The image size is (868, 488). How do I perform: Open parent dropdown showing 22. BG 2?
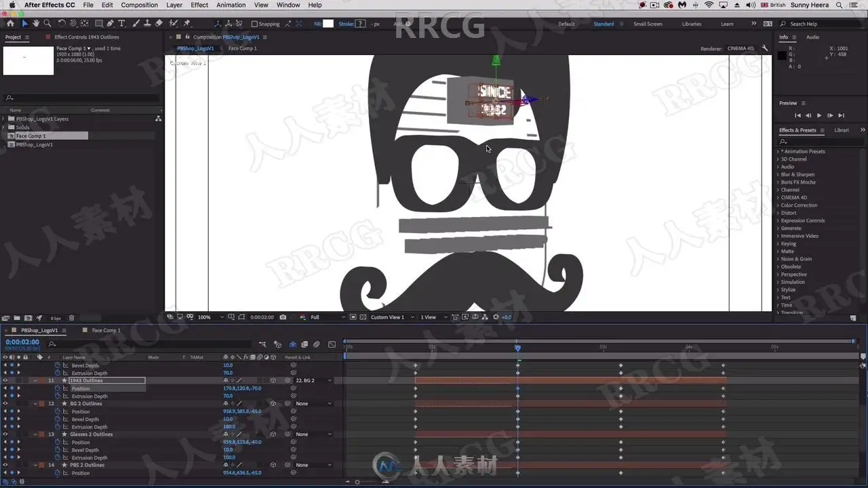[314, 381]
